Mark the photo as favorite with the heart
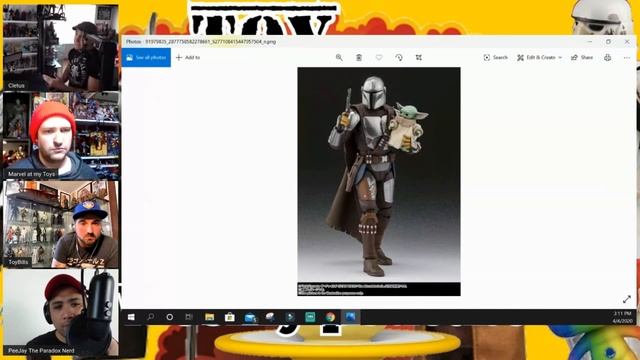 tap(379, 58)
